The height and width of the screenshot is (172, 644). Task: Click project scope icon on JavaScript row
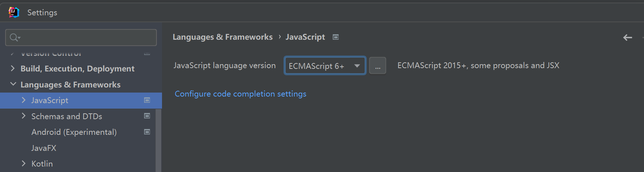[x=147, y=100]
